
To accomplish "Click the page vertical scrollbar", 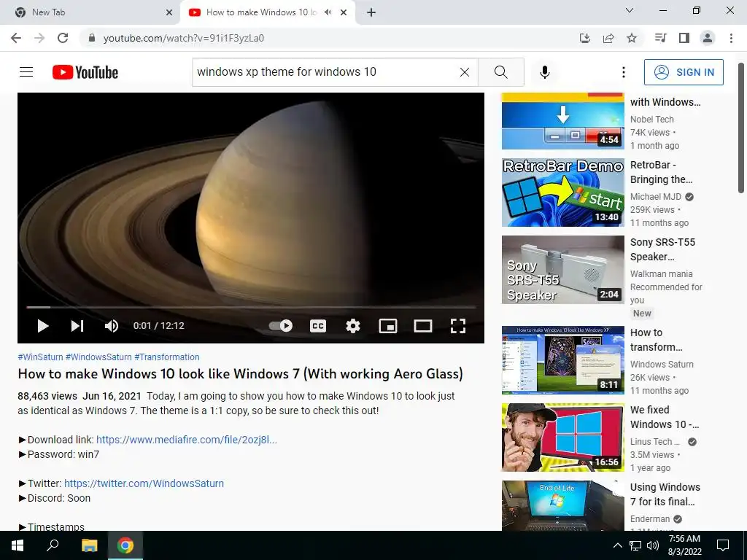I will click(741, 128).
